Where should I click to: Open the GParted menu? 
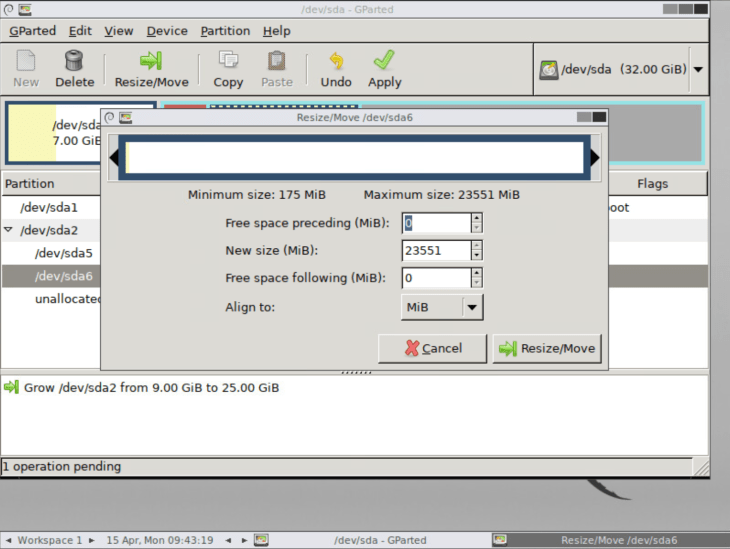(x=33, y=31)
